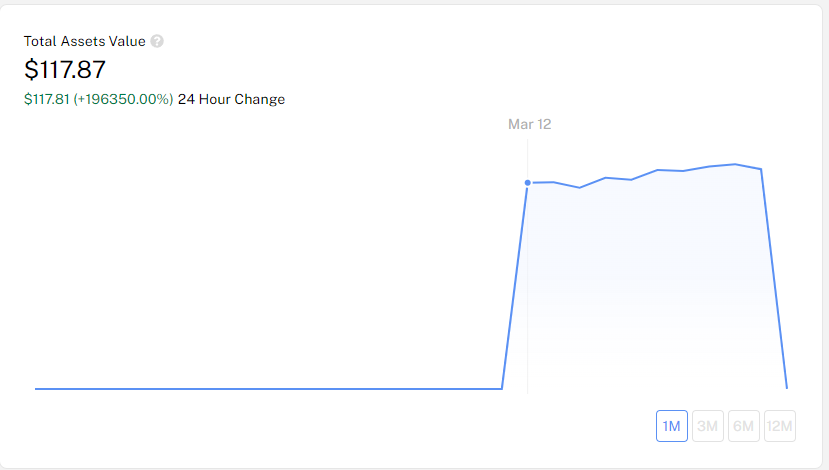Click the highest peak of the chart line
The image size is (829, 470).
pos(735,164)
